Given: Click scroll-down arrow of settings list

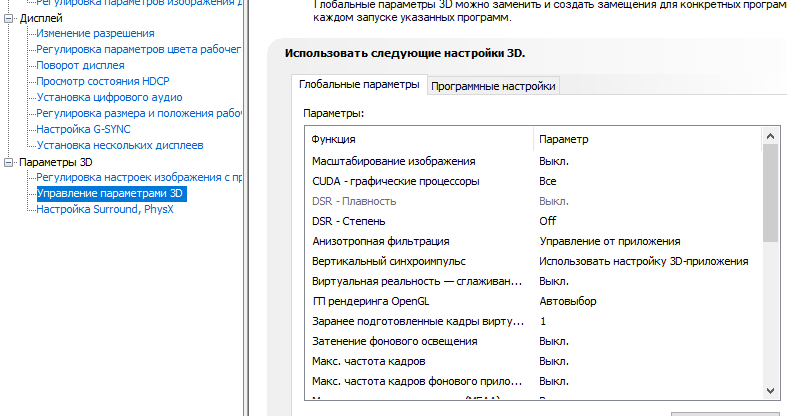Looking at the screenshot, I should (x=770, y=390).
